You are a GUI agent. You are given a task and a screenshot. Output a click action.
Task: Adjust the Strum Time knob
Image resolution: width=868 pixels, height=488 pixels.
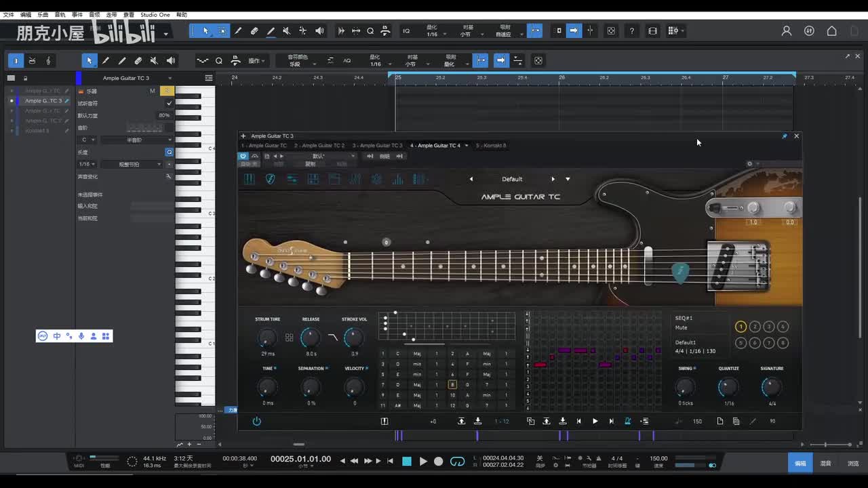point(268,338)
